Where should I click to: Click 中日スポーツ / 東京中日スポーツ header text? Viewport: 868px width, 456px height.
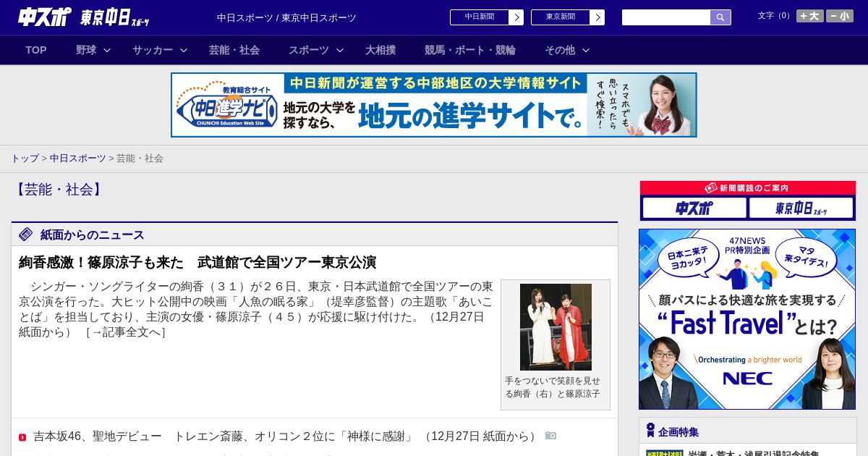[286, 18]
